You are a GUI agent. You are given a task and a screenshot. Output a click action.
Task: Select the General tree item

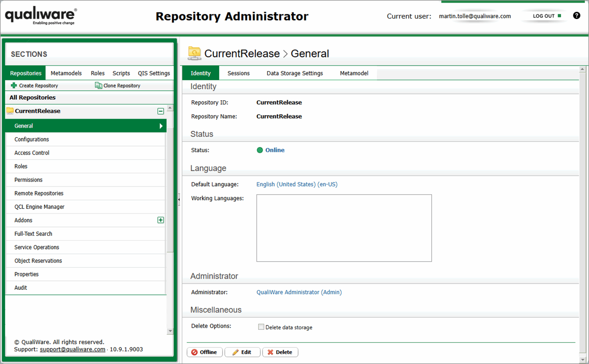tap(86, 126)
